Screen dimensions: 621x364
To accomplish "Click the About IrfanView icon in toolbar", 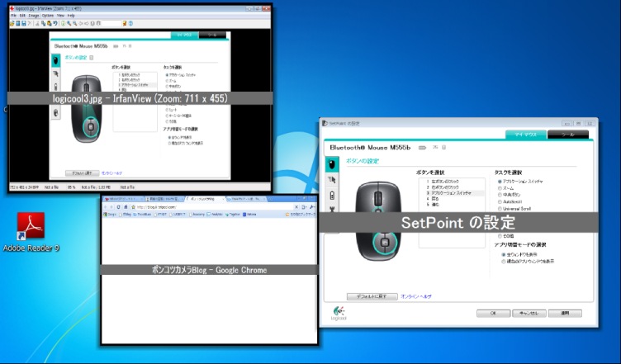I will (x=130, y=23).
